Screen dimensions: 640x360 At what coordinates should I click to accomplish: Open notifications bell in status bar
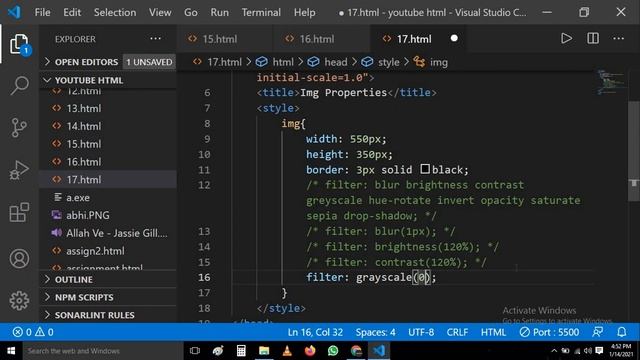tap(622, 332)
